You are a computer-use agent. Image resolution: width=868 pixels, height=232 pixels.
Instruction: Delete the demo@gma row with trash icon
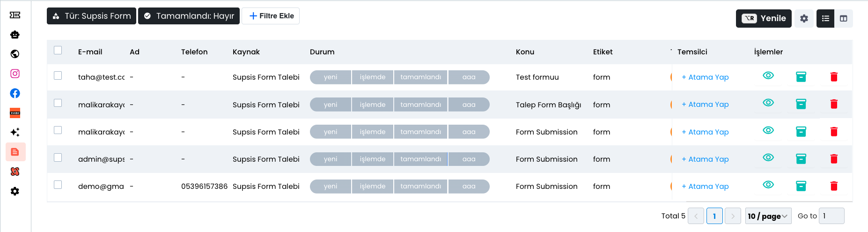coord(834,186)
